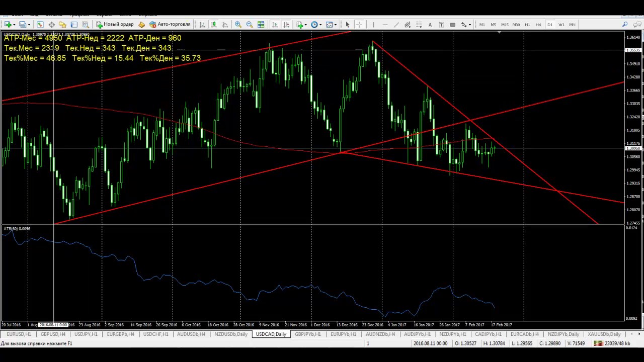Switch to the USDJPY,H1 chart tab
Image resolution: width=644 pixels, height=362 pixels.
tap(87, 334)
